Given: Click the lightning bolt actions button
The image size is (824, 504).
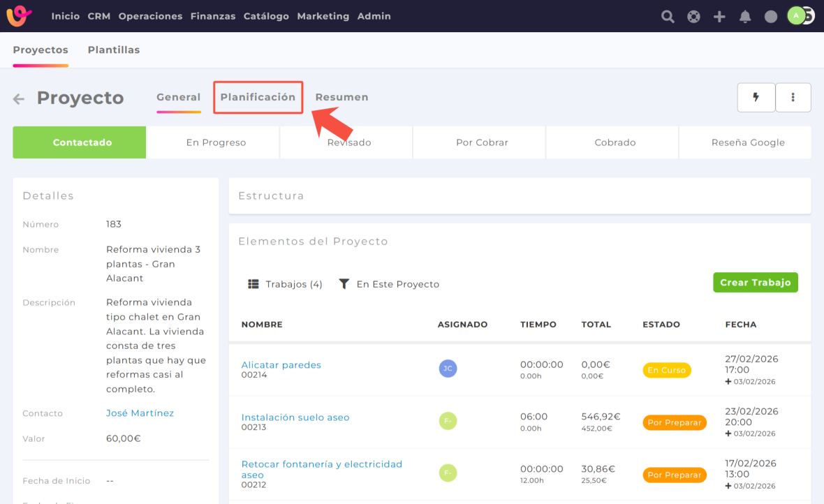Looking at the screenshot, I should 756,98.
